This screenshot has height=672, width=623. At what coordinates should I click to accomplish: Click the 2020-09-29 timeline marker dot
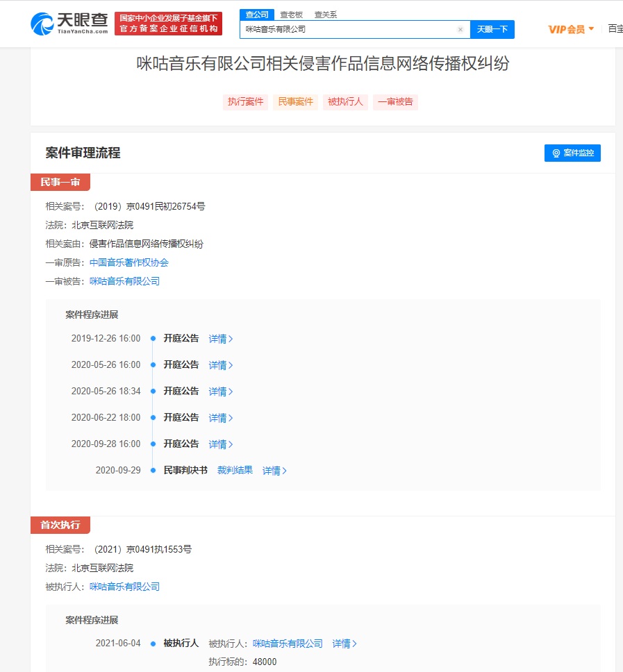(153, 471)
